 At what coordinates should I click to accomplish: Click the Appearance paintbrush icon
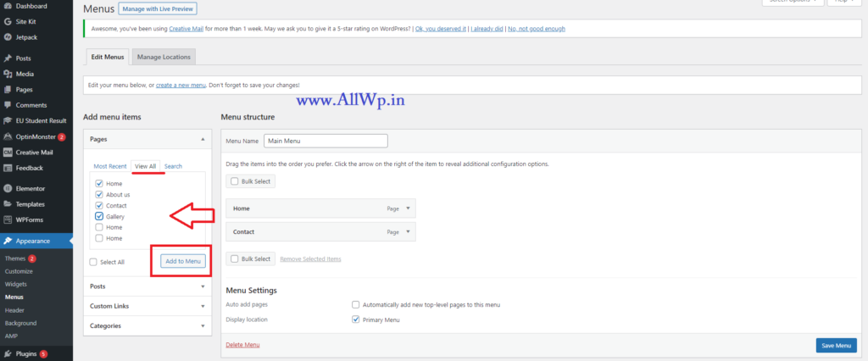point(8,241)
